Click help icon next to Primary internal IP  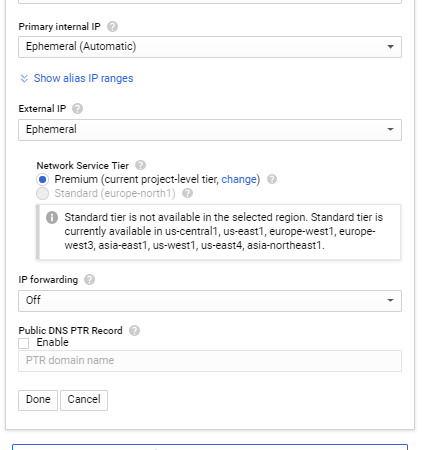pos(112,27)
